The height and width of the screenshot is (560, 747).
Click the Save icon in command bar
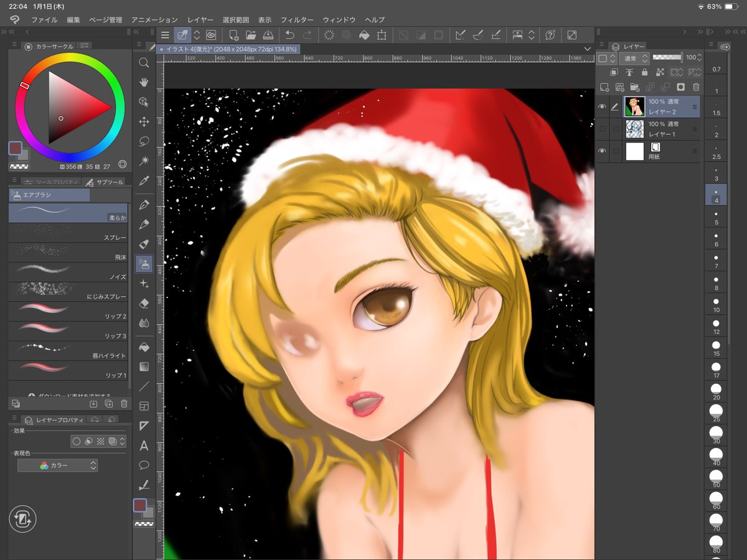click(x=268, y=35)
